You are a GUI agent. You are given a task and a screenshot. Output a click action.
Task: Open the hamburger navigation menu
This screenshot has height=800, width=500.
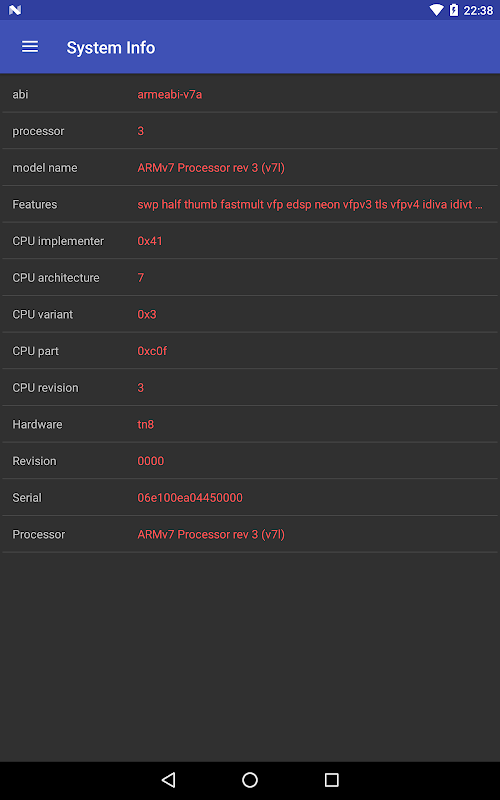(x=30, y=47)
